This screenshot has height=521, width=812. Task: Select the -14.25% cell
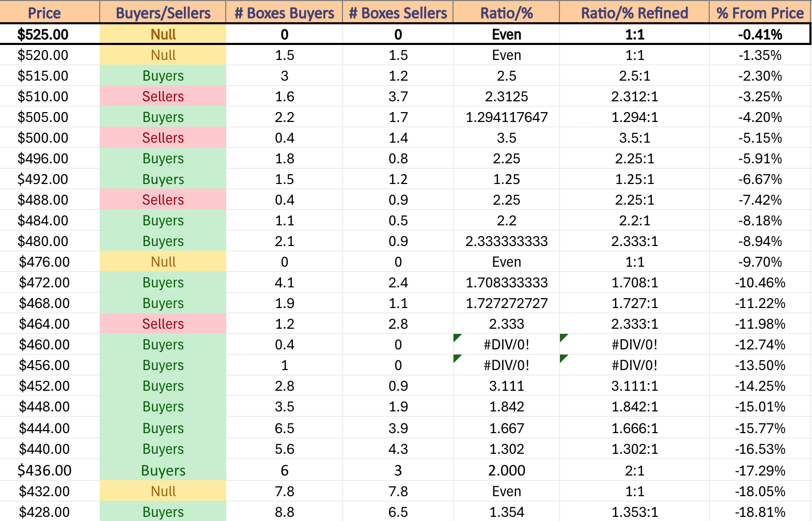point(760,386)
